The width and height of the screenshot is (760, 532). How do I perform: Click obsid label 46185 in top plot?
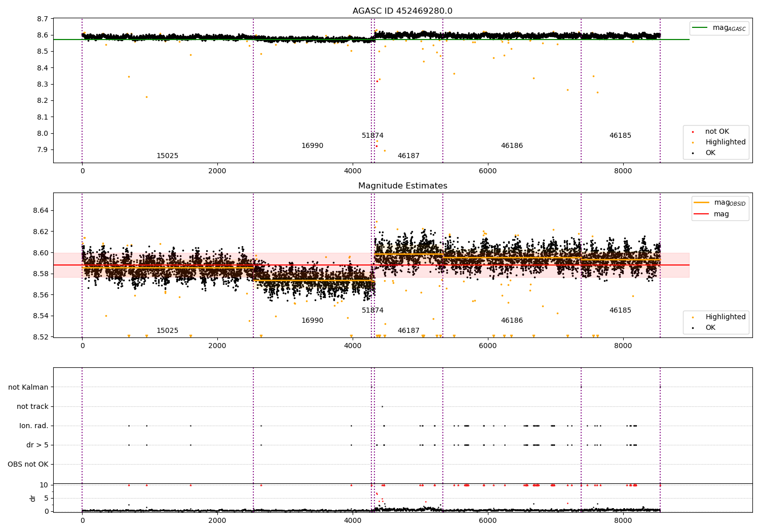[x=620, y=136]
